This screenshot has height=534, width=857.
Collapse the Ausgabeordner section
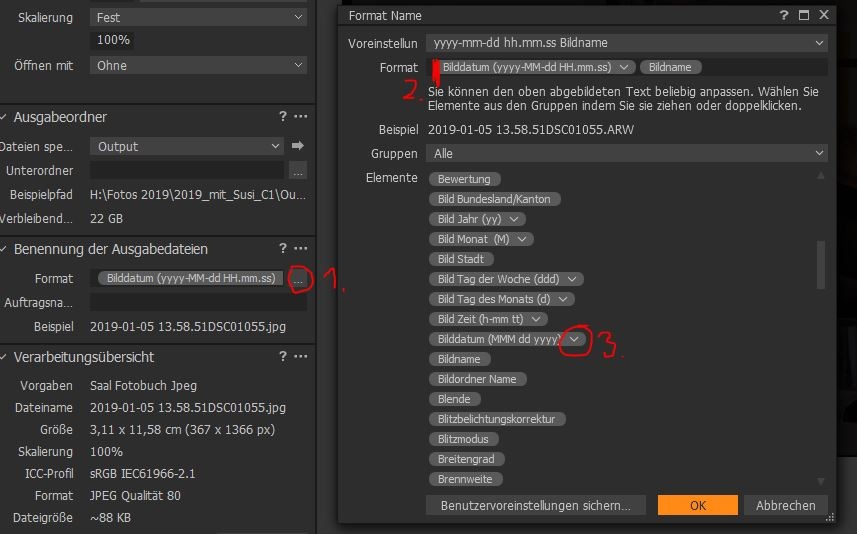click(x=4, y=117)
